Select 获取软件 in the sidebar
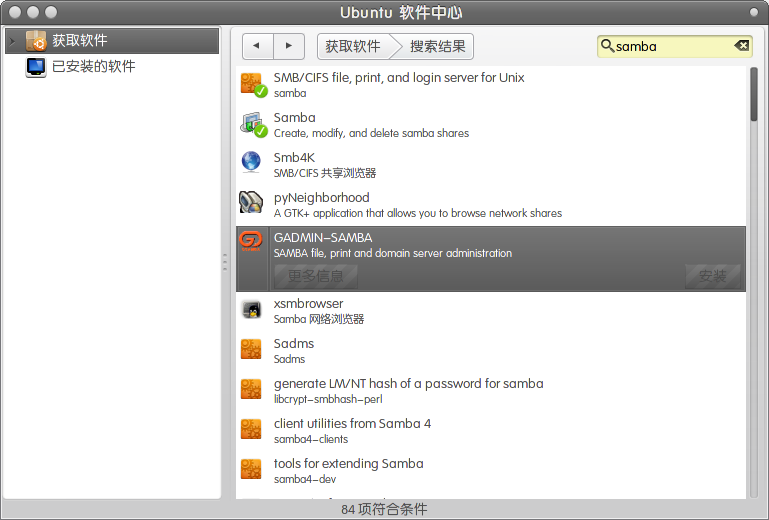Viewport: 769px width, 520px height. pyautogui.click(x=112, y=41)
